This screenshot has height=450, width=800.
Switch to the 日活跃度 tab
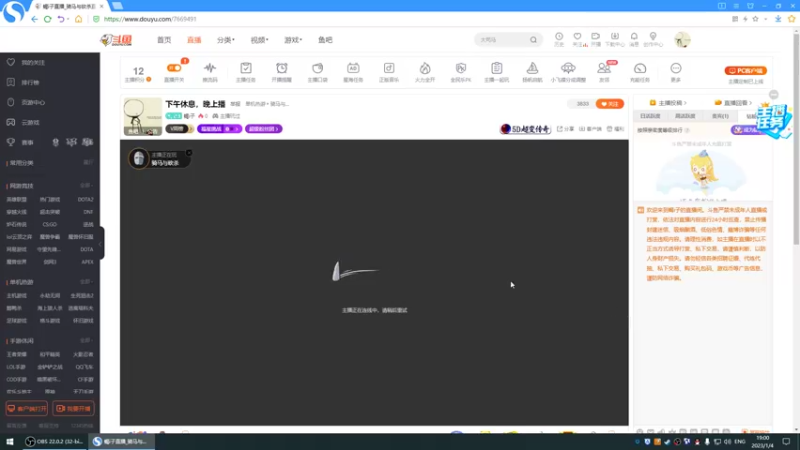coord(649,116)
